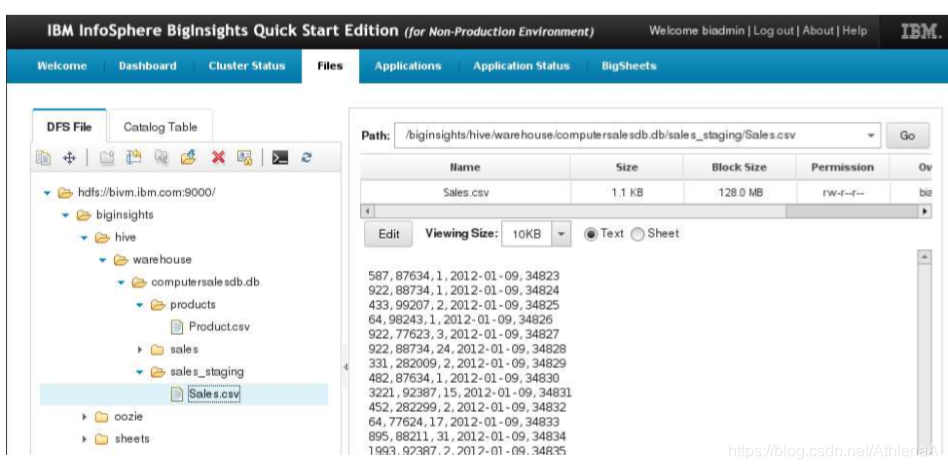Select the Files tab
Screen dimensions: 948x469
(x=330, y=66)
